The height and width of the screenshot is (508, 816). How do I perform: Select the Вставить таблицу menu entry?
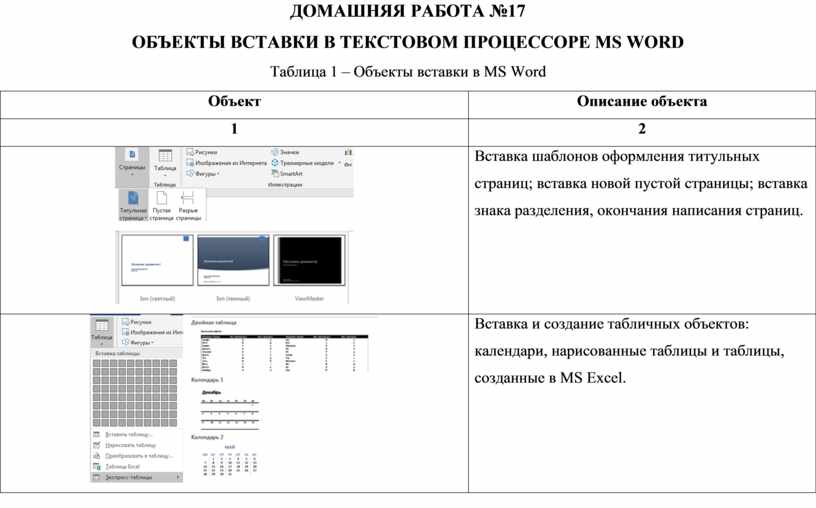[128, 434]
